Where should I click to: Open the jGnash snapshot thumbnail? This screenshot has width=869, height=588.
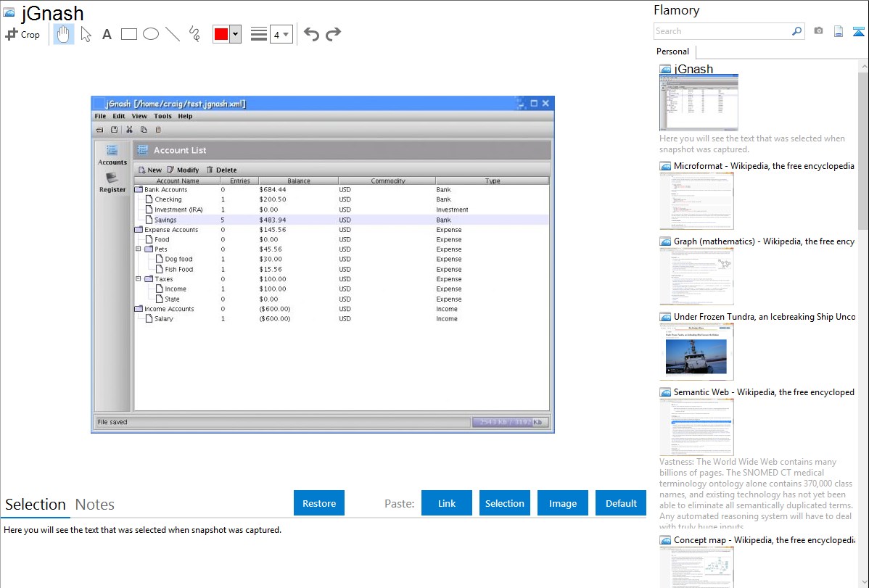click(699, 103)
